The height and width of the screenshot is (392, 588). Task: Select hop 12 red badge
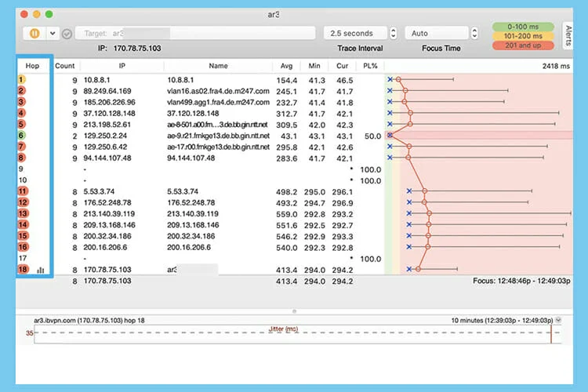[x=23, y=202]
